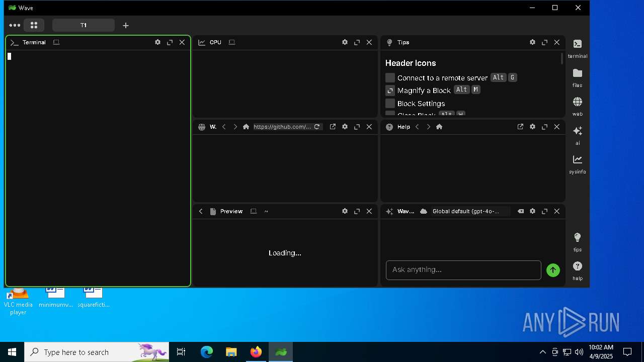This screenshot has height=362, width=644.
Task: Open Help block settings gear
Action: [532, 127]
